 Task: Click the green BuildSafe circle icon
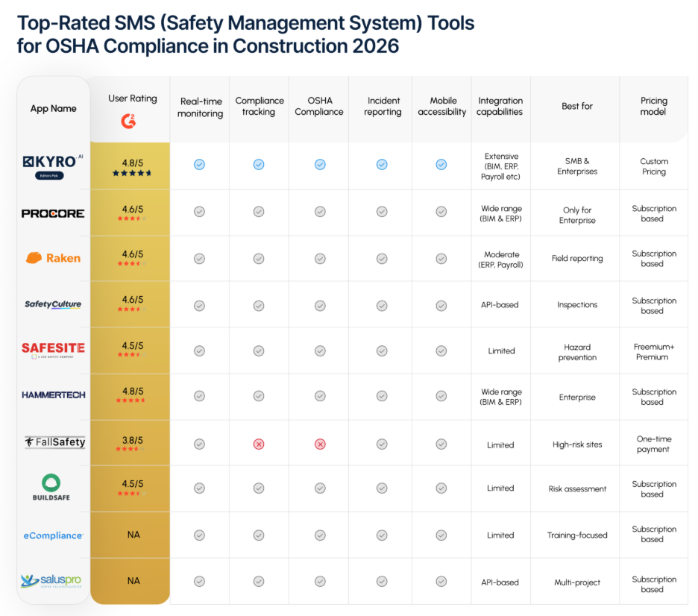point(51,483)
